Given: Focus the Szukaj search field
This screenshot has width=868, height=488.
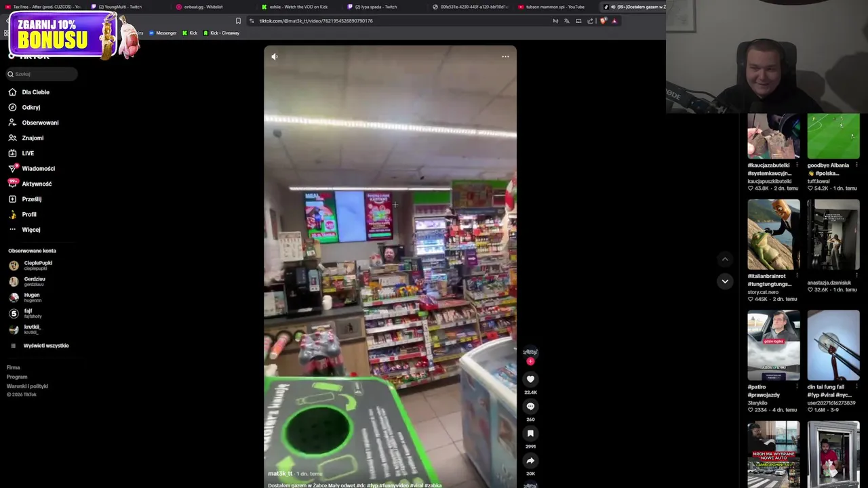Looking at the screenshot, I should coord(42,74).
